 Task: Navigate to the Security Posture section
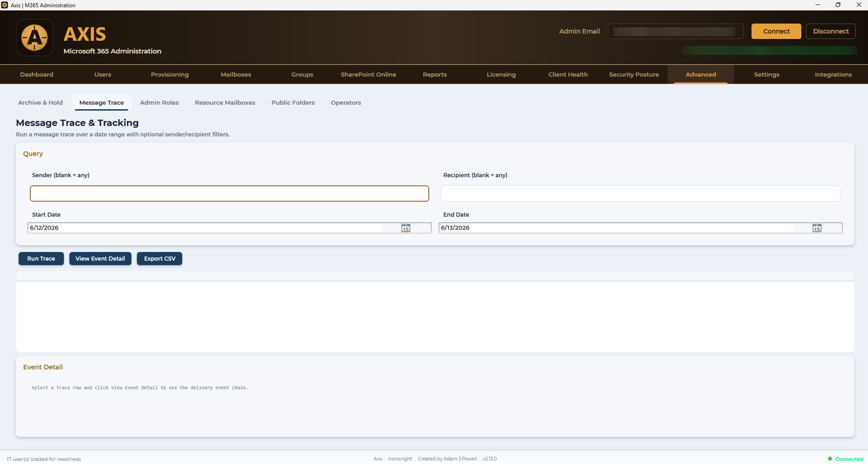(x=634, y=75)
